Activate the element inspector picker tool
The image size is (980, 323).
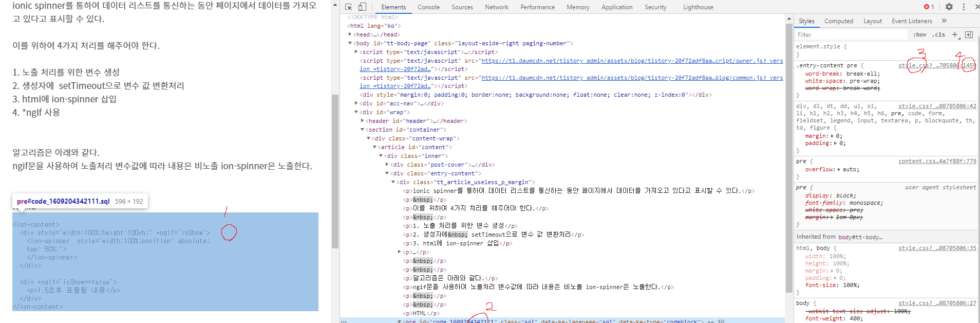(x=349, y=7)
